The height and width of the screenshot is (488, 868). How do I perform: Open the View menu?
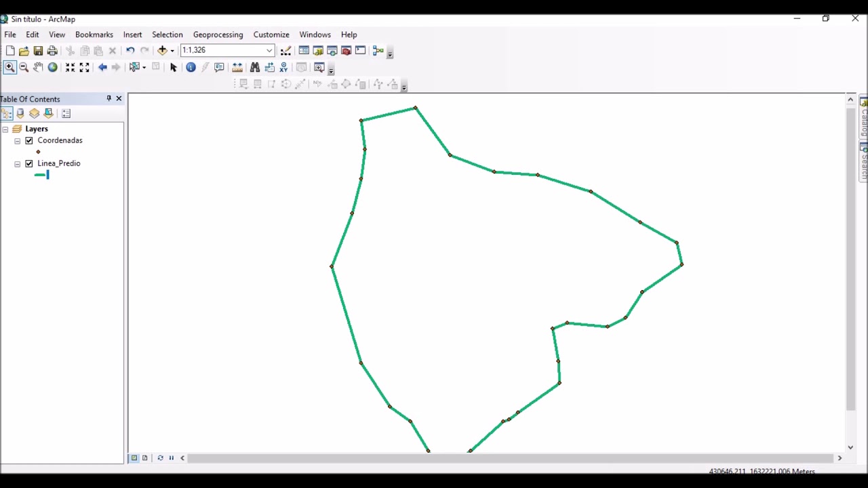pyautogui.click(x=57, y=35)
